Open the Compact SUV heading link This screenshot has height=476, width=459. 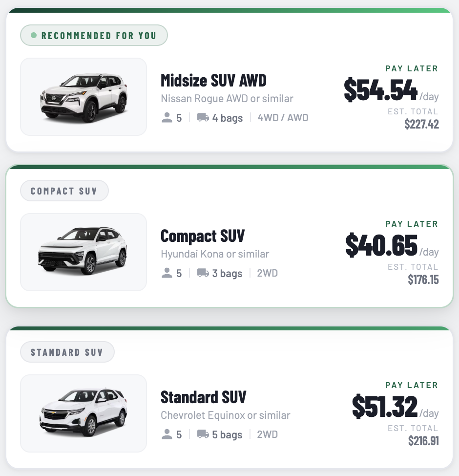(x=203, y=236)
